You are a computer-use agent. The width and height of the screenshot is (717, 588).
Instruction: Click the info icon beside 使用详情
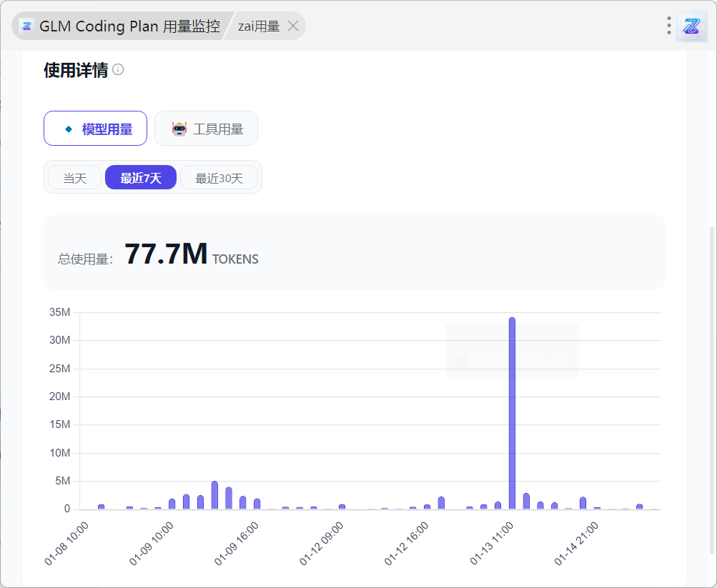(119, 69)
